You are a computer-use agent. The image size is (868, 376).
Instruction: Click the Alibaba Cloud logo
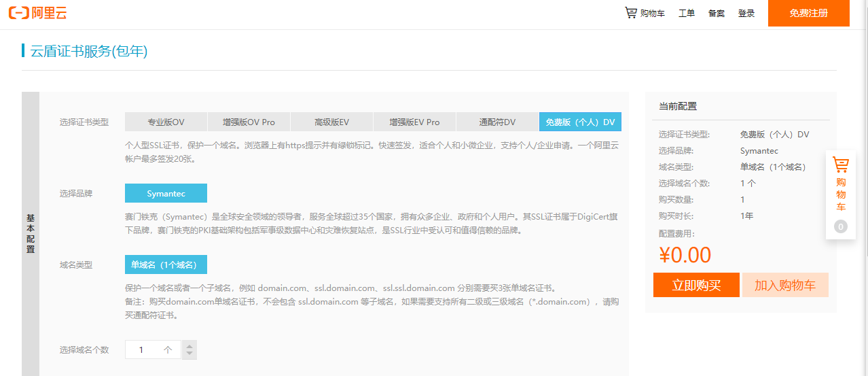37,13
